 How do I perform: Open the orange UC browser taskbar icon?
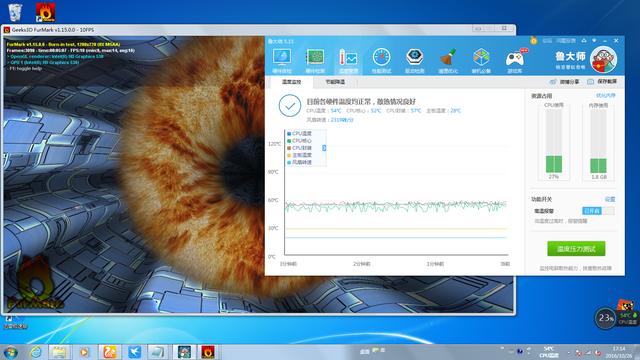[109, 352]
